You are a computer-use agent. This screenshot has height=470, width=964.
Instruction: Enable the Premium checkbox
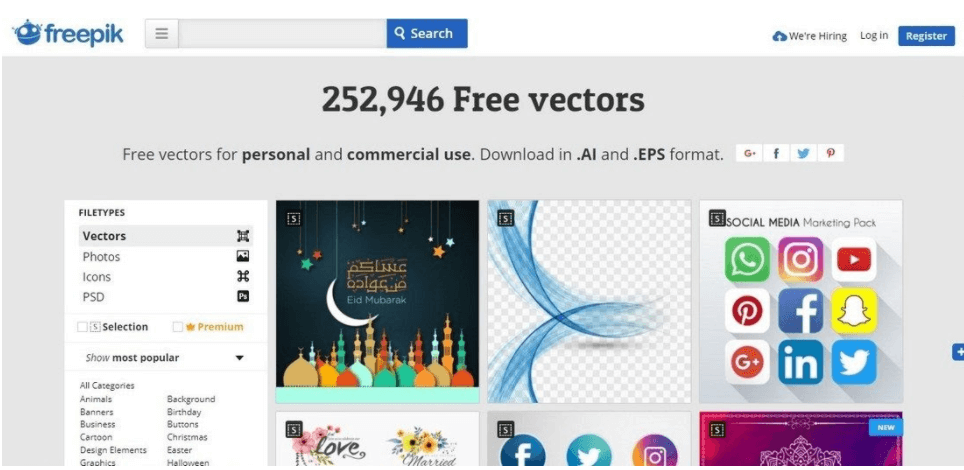177,327
